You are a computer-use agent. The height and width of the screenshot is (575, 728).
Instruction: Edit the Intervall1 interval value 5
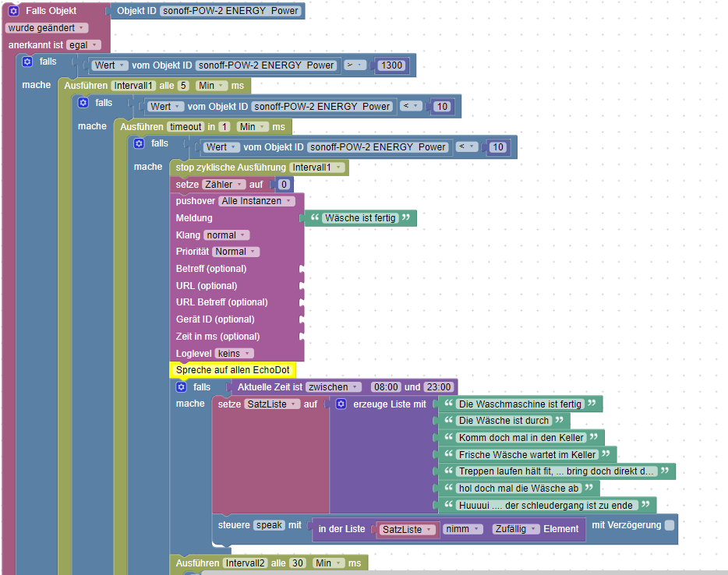point(183,86)
